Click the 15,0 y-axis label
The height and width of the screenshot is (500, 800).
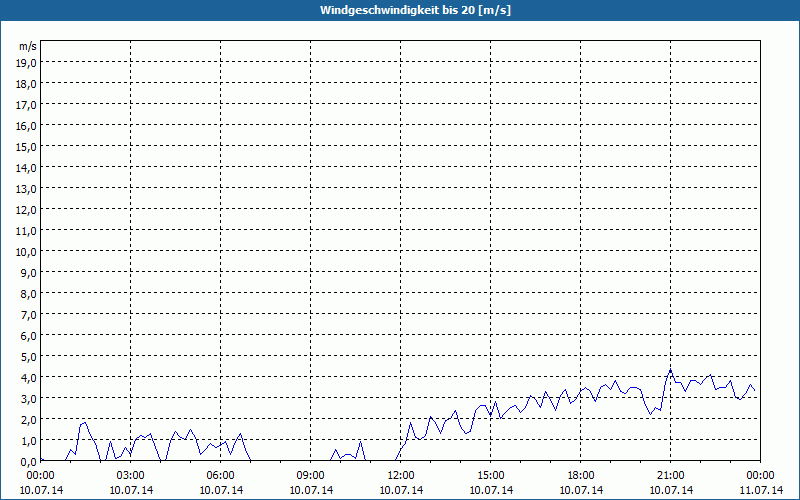[26, 146]
